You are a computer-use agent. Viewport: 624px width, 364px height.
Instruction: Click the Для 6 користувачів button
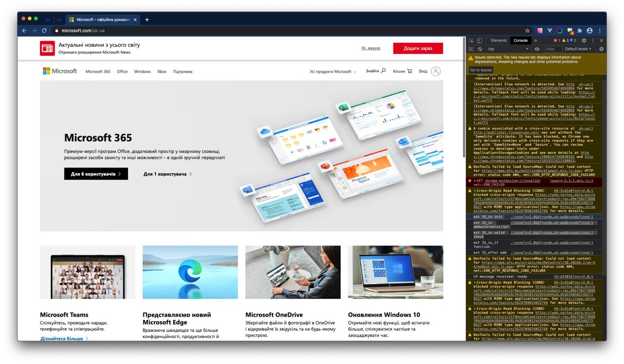coord(96,174)
